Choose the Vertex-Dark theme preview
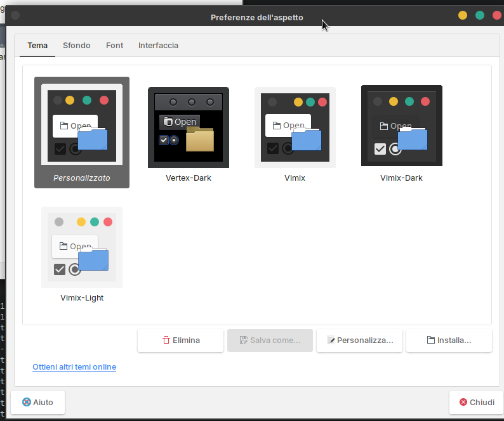This screenshot has height=421, width=504. 189,127
